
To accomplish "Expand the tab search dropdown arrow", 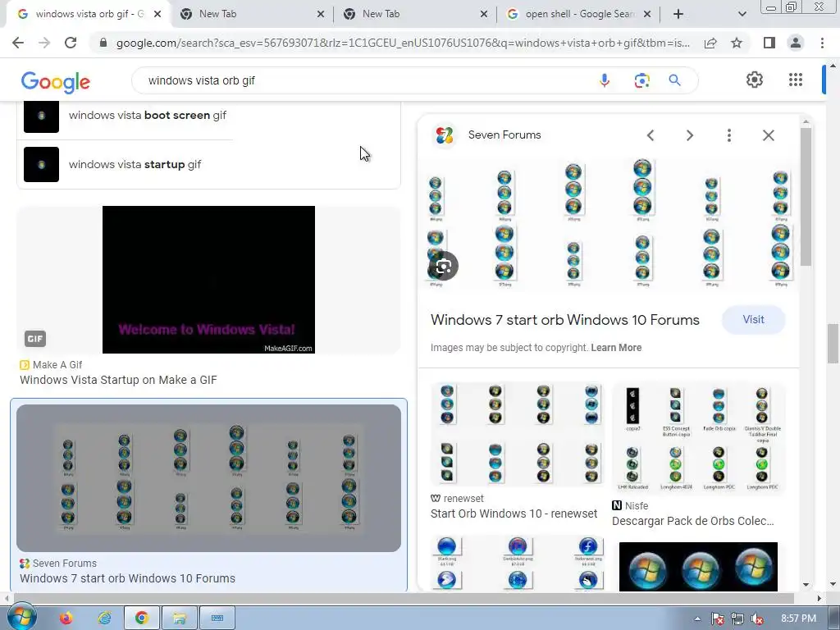I will (x=742, y=14).
